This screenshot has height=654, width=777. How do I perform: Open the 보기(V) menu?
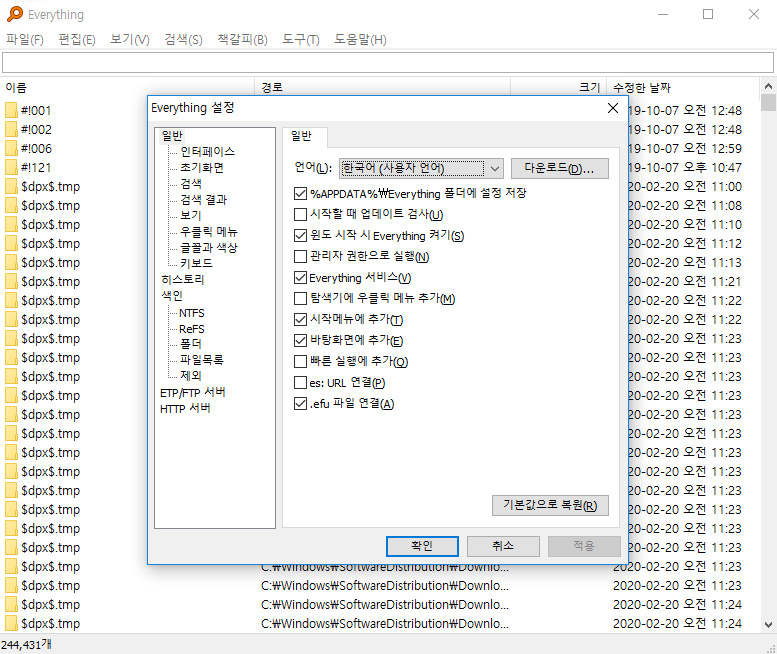coord(129,39)
